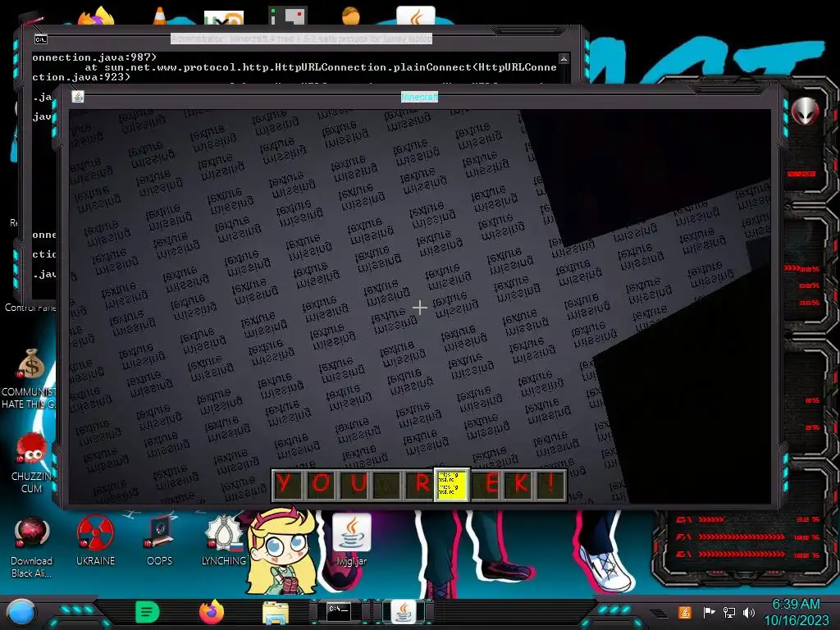Open the network tray icon
The image size is (840, 630).
[729, 612]
